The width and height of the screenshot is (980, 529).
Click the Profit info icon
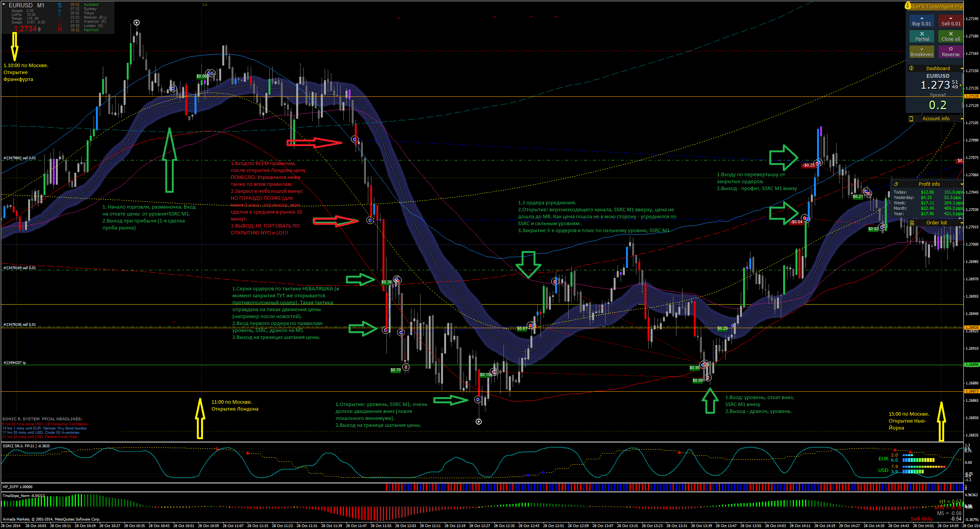click(x=896, y=184)
